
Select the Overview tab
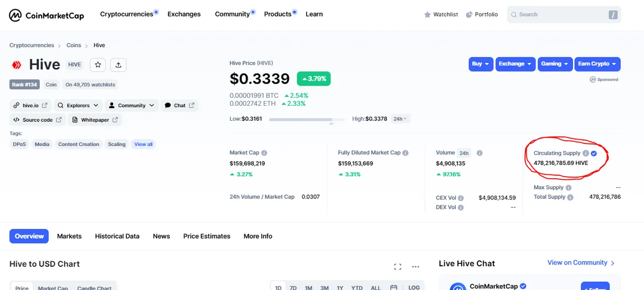coord(29,236)
